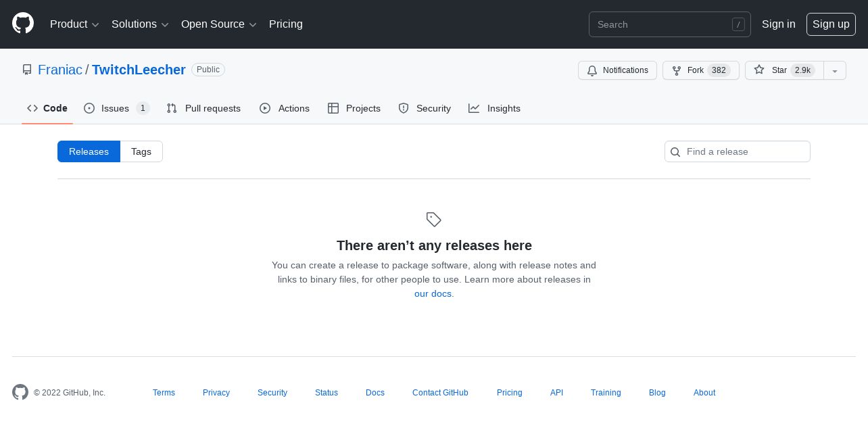Click the Sign up button
868x434 pixels.
click(x=831, y=24)
